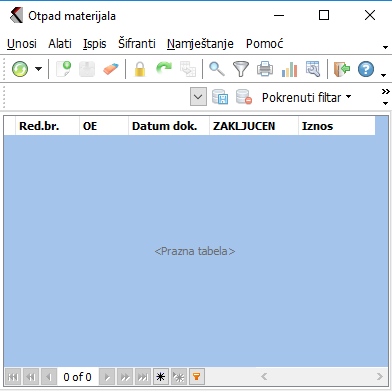Open the Šifranti menu
This screenshot has width=392, height=391.
(137, 44)
